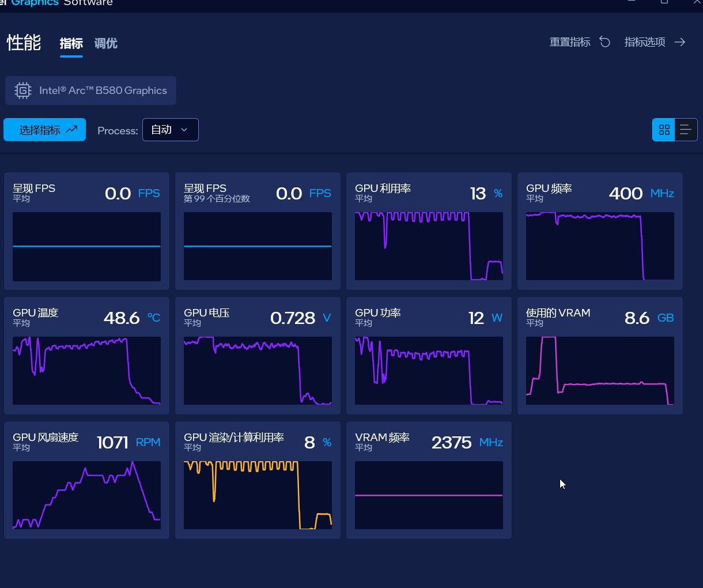703x588 pixels.
Task: Open the GPU 渲染/计算利用率 graph
Action: 258,495
